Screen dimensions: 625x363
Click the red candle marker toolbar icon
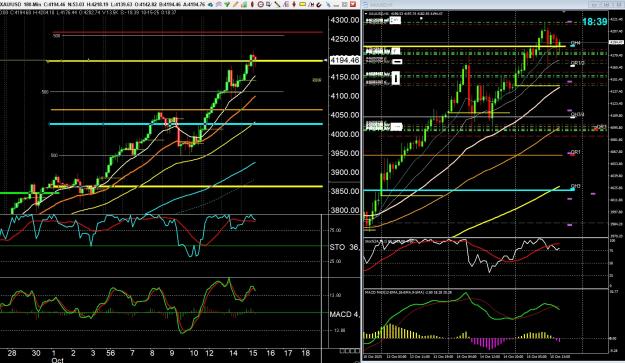294,4
